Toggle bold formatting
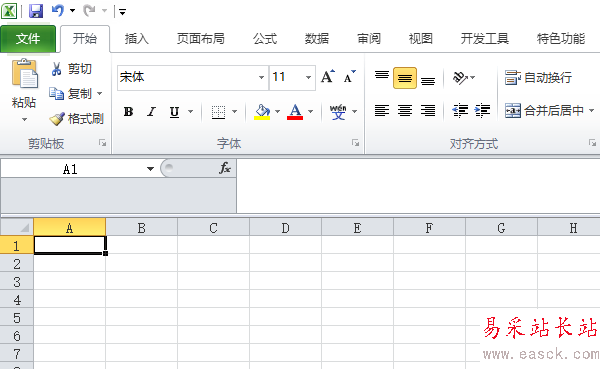The height and width of the screenshot is (369, 600). coord(129,112)
